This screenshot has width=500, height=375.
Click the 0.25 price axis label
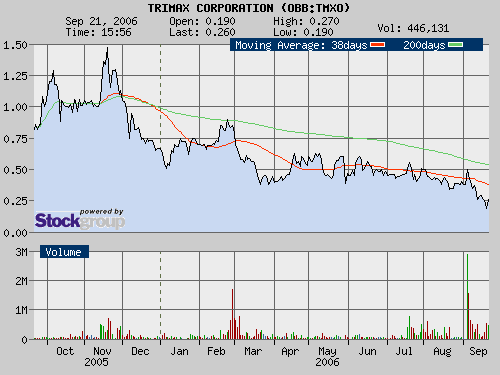pos(15,201)
